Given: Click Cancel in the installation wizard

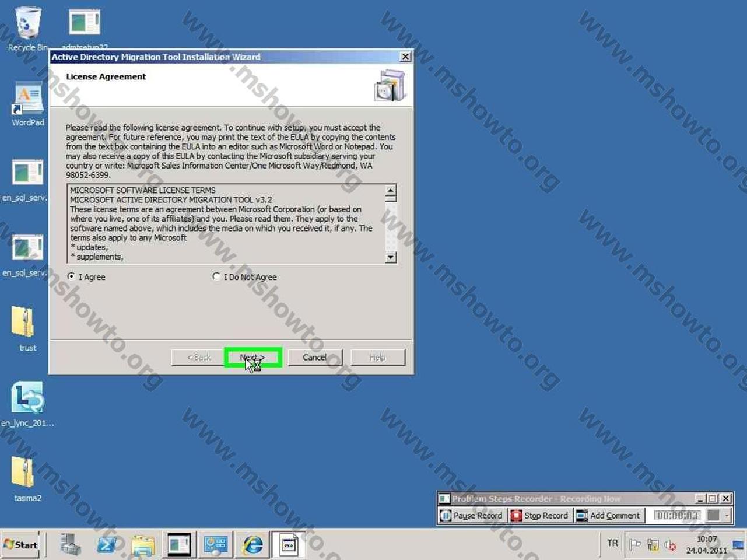Looking at the screenshot, I should tap(315, 357).
